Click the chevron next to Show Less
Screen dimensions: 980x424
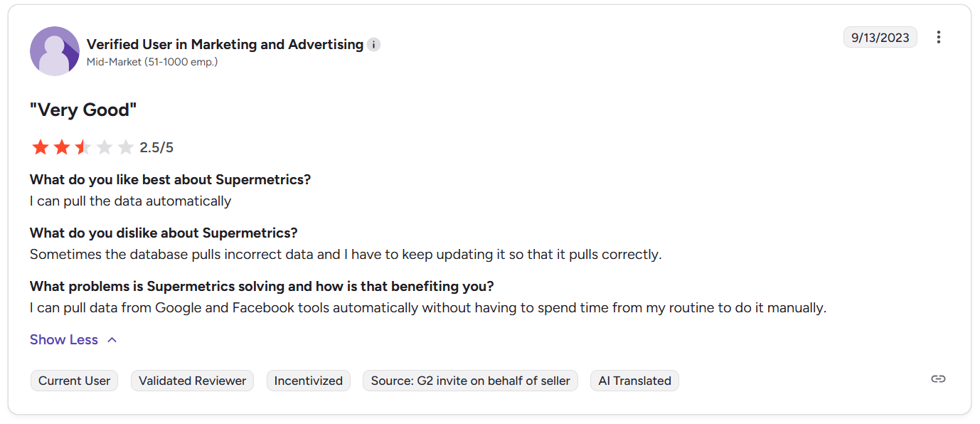point(112,340)
